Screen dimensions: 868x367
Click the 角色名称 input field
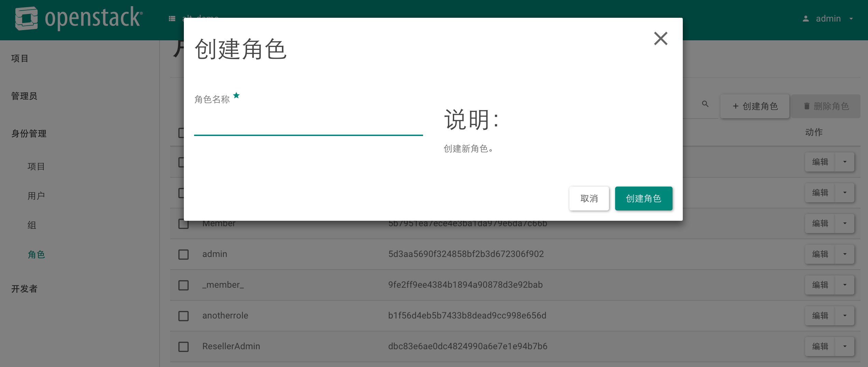coord(308,124)
